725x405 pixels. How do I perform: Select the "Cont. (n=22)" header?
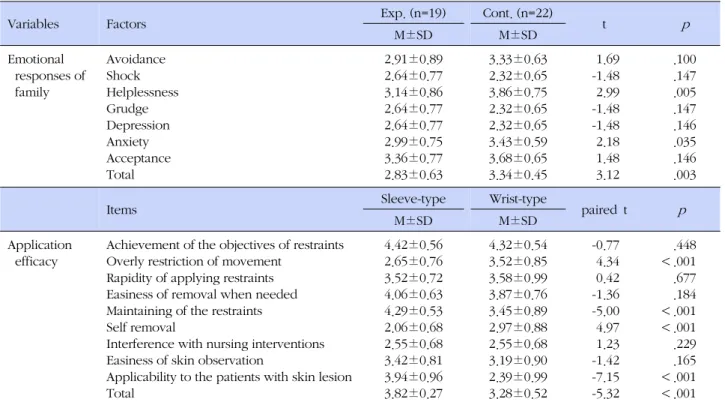(518, 13)
